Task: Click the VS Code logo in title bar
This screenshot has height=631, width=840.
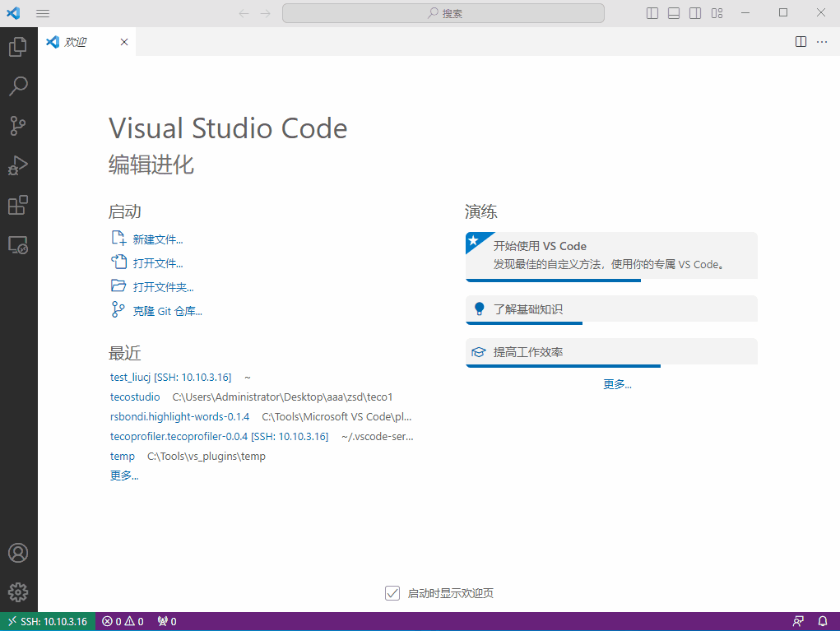Action: point(13,13)
